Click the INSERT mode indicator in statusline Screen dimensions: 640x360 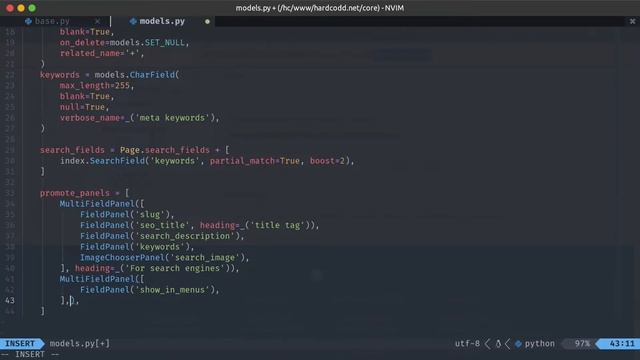[x=20, y=344]
